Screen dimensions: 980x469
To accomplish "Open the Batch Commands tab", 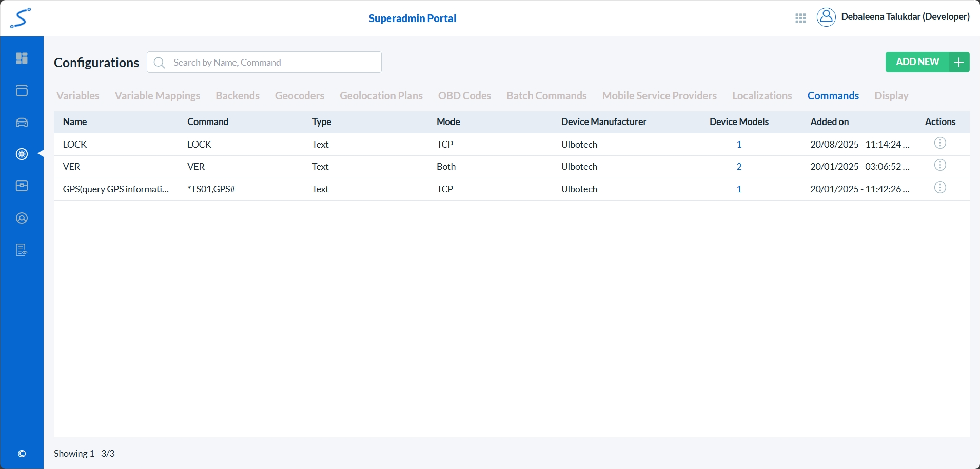I will click(546, 96).
